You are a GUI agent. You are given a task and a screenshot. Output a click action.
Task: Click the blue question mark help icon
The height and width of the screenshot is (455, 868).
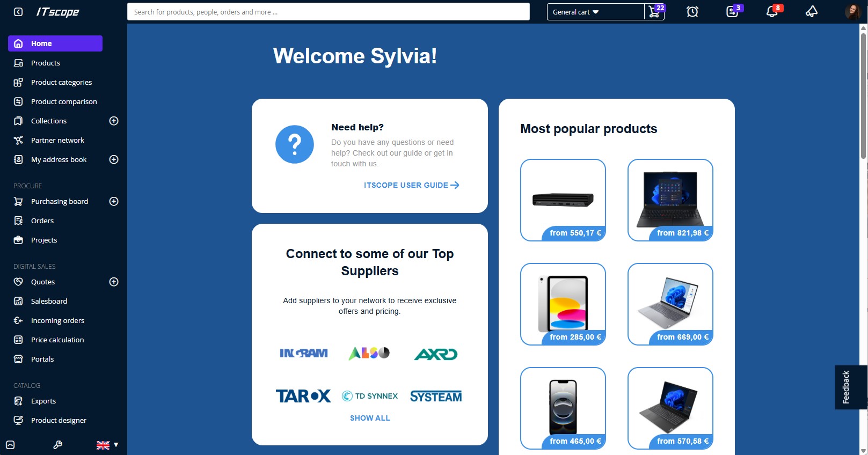click(294, 144)
